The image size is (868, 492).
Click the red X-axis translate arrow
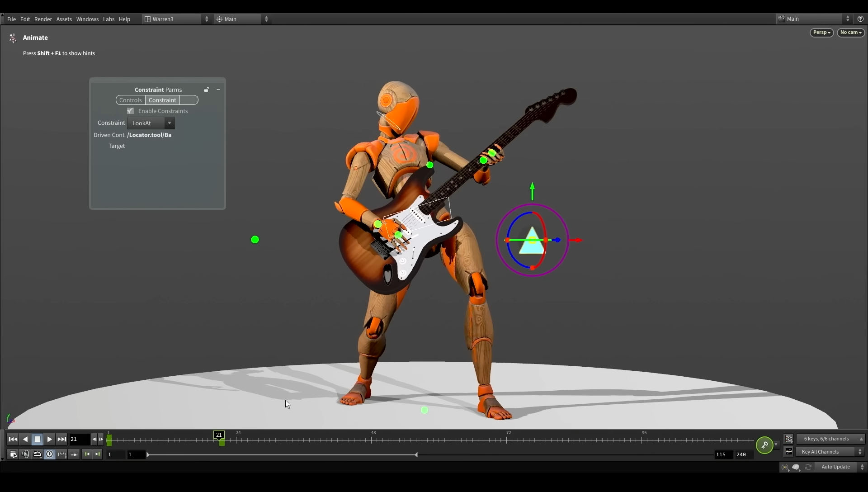[x=576, y=240]
